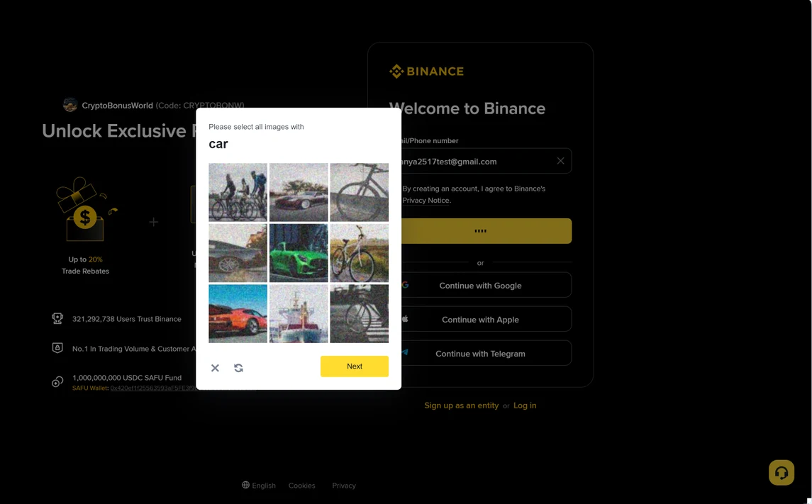Click the yellow Next button in captcha

[x=354, y=366]
